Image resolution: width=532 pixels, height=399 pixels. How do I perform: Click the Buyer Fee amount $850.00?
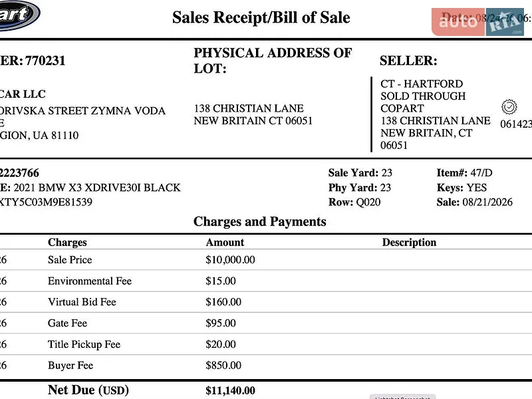tap(223, 365)
